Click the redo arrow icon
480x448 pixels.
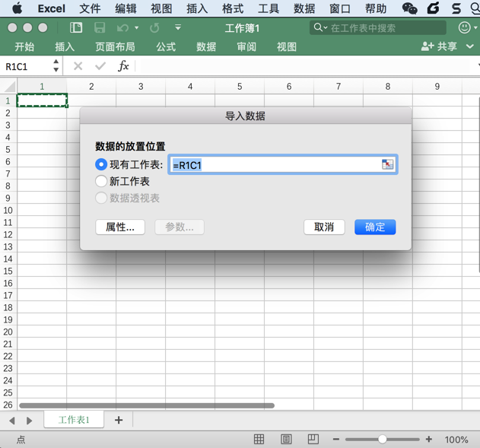coord(154,28)
